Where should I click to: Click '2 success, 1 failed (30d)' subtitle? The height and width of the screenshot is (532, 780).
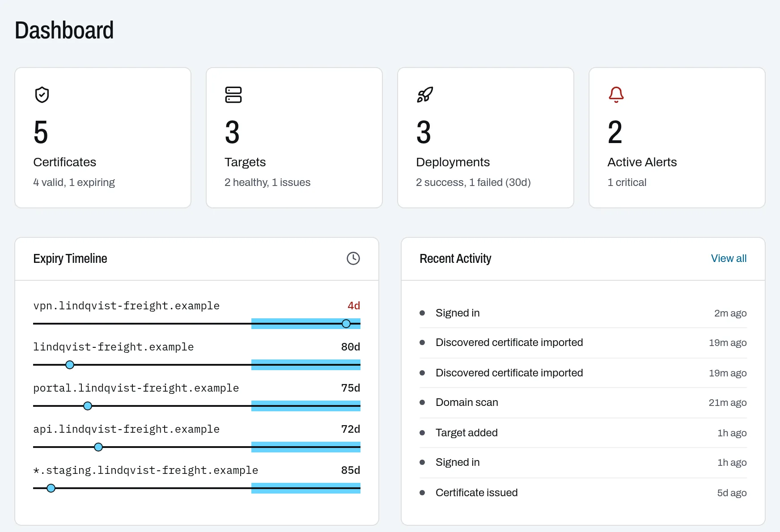point(473,182)
